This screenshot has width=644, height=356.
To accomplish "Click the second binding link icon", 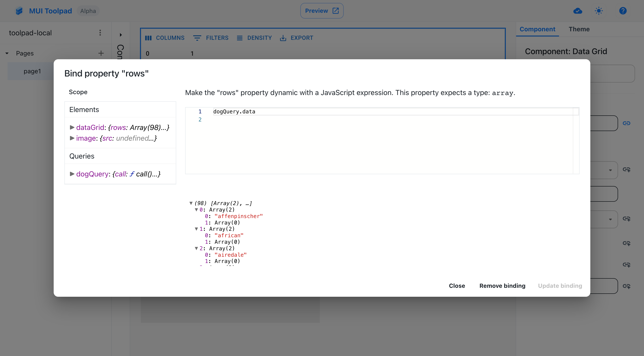I will [x=626, y=170].
